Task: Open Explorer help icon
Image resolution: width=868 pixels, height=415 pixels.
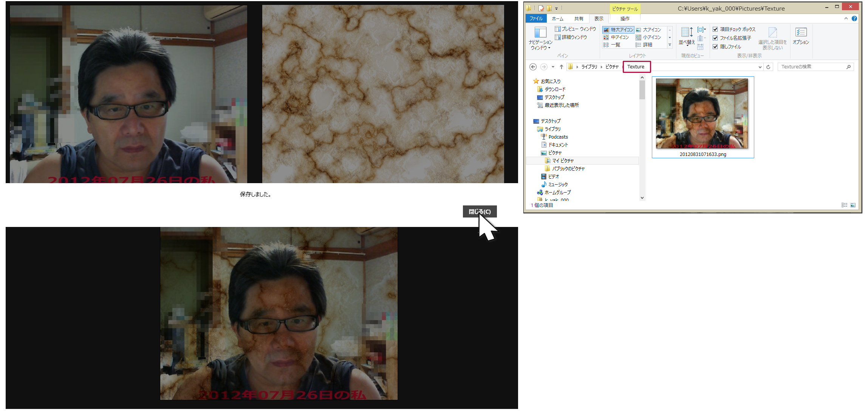Action: pyautogui.click(x=854, y=19)
